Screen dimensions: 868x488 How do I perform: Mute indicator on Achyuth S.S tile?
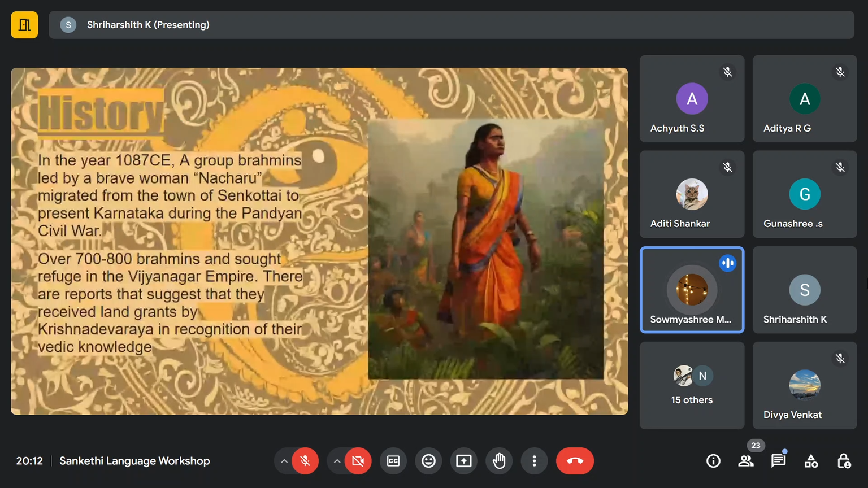pos(727,72)
